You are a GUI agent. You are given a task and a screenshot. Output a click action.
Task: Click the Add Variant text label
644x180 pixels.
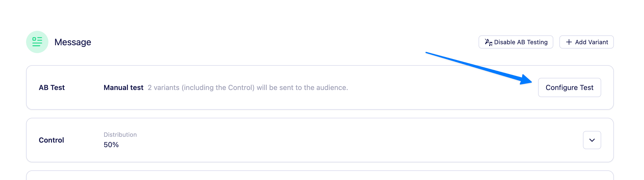coord(591,42)
